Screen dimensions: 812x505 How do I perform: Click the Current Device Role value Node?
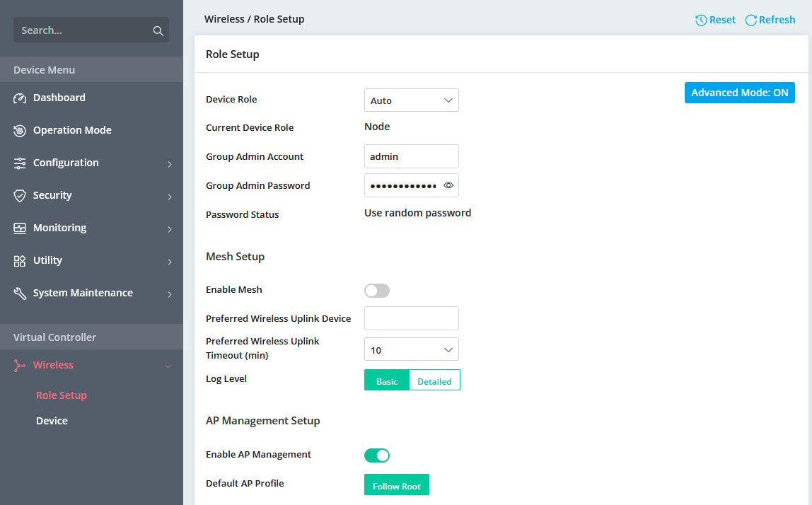coord(377,127)
